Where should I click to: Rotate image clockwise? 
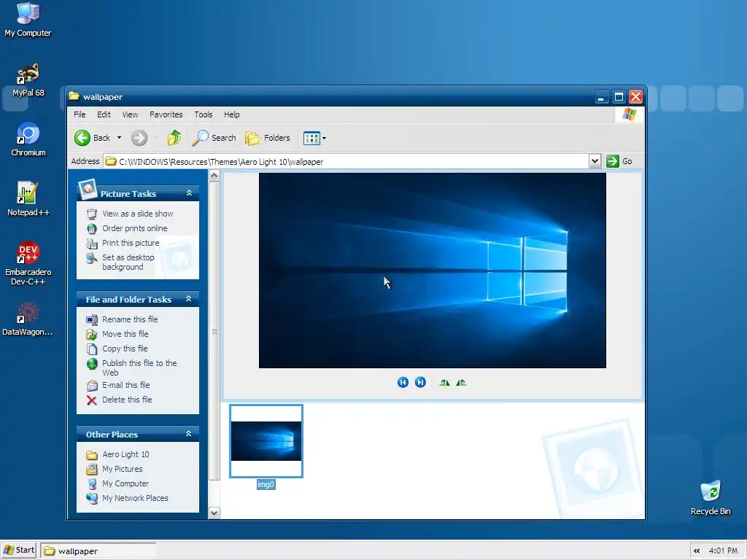pos(444,382)
